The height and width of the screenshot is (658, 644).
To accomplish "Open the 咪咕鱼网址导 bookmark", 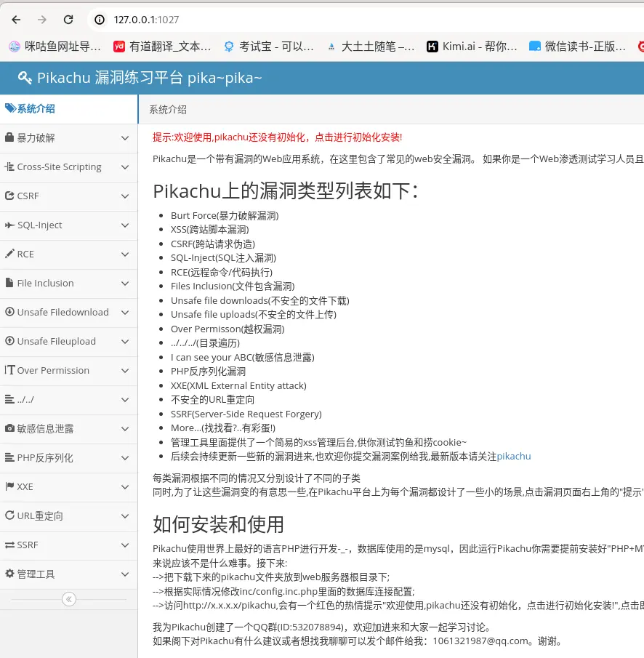I will [55, 46].
